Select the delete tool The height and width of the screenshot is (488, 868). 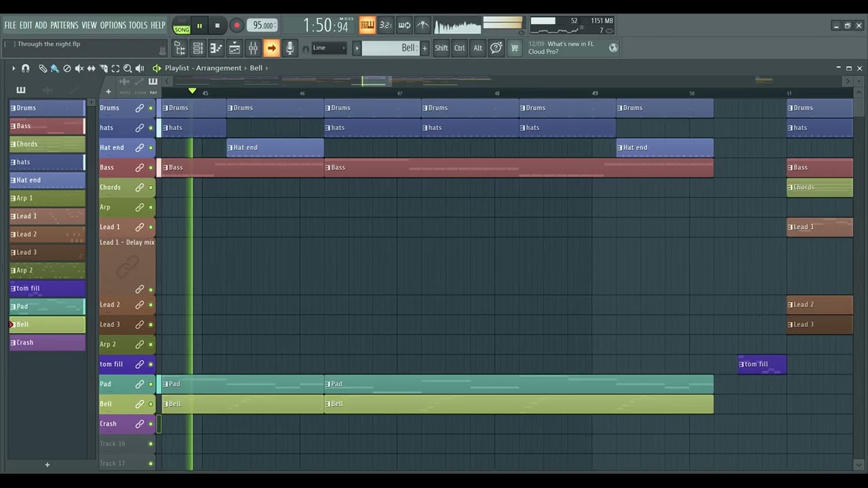click(67, 68)
